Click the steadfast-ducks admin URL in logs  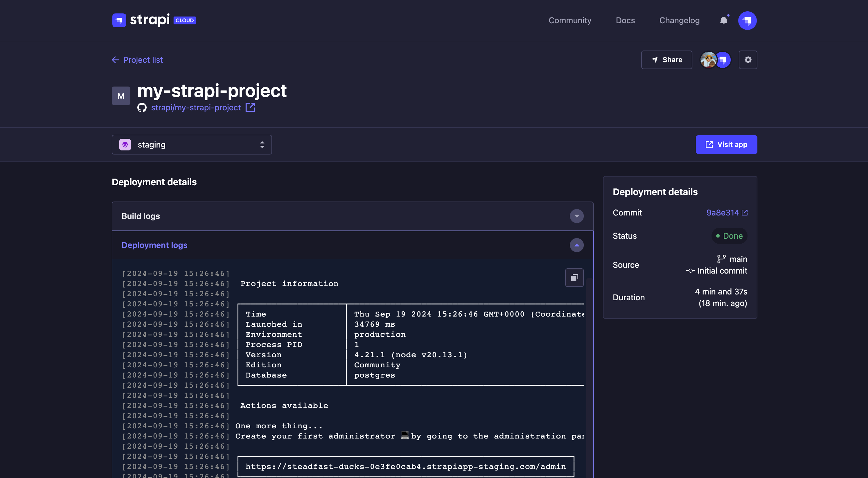(406, 466)
